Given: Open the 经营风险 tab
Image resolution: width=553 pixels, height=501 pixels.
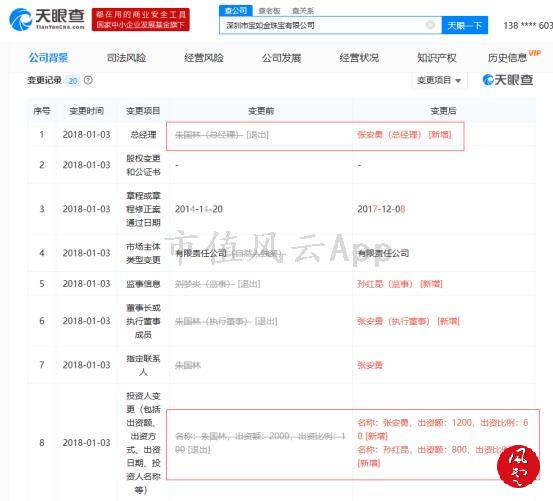Looking at the screenshot, I should coord(203,58).
